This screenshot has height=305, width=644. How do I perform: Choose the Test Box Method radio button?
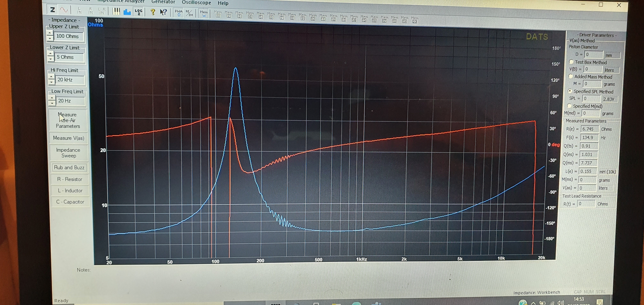[x=571, y=62]
